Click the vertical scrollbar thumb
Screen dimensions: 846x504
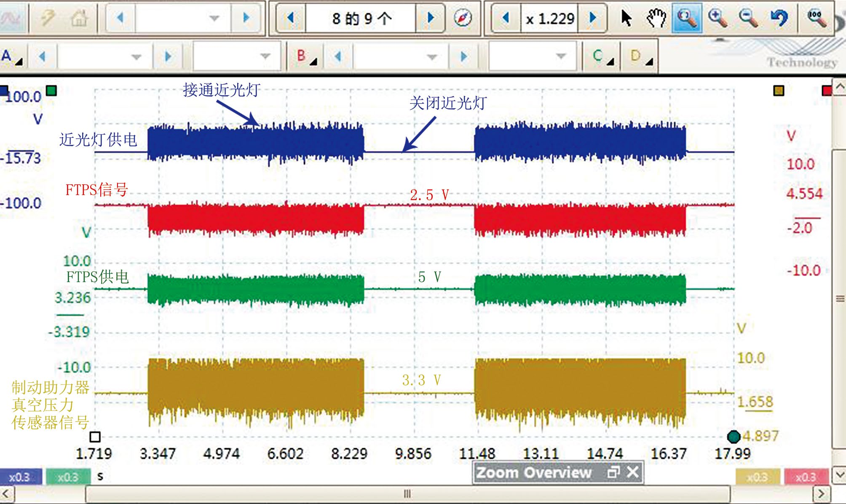click(x=840, y=299)
